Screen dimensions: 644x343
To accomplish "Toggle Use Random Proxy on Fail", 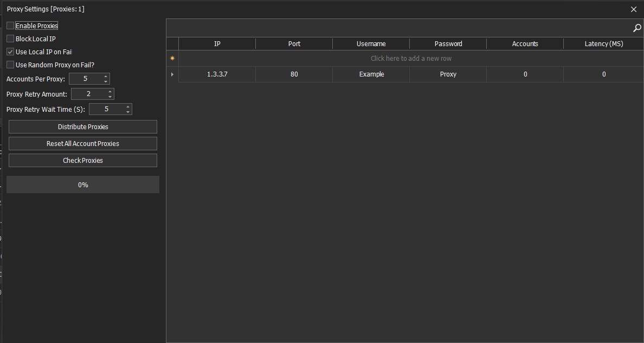I will [10, 65].
